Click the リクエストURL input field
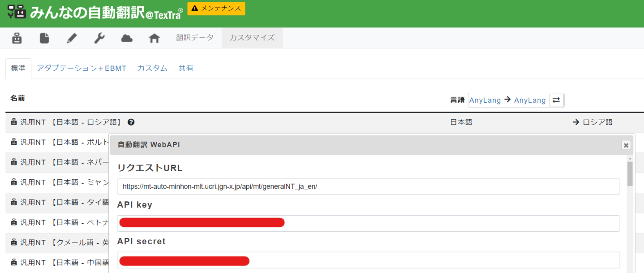 coord(369,186)
